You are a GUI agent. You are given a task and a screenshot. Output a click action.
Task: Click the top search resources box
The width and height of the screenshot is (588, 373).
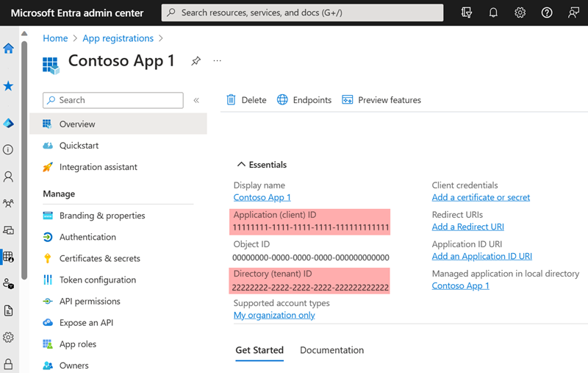[x=302, y=13]
